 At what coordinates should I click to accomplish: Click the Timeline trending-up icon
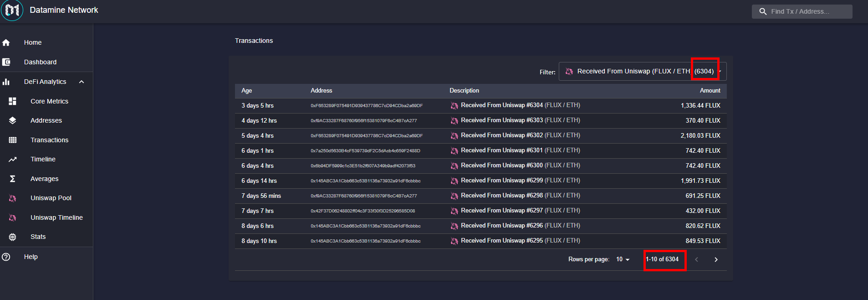pos(12,159)
